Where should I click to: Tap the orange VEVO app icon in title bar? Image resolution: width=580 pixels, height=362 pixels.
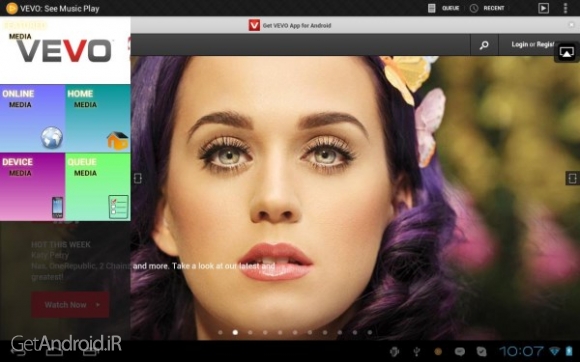(x=11, y=8)
